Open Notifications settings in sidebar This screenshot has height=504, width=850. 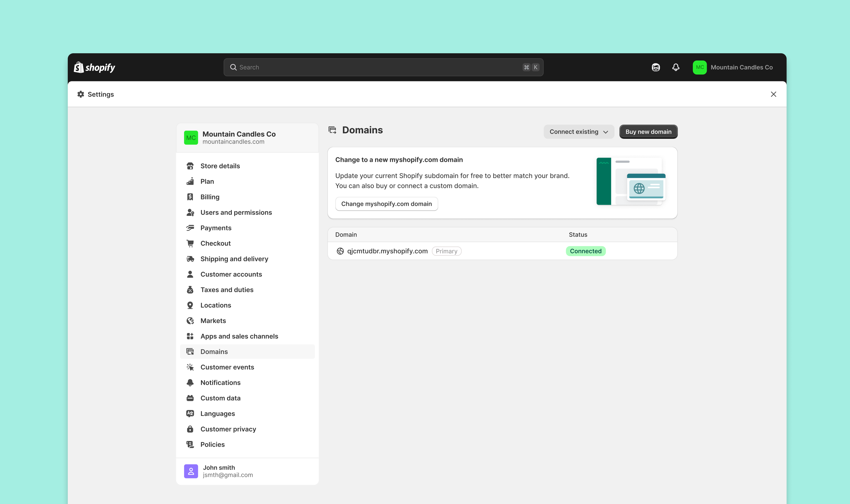coord(247,382)
